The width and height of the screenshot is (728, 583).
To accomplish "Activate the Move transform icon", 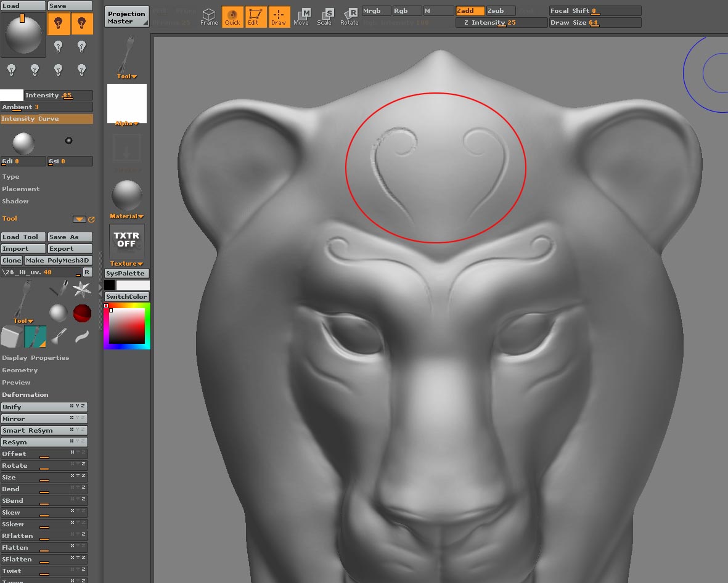I will coord(301,17).
